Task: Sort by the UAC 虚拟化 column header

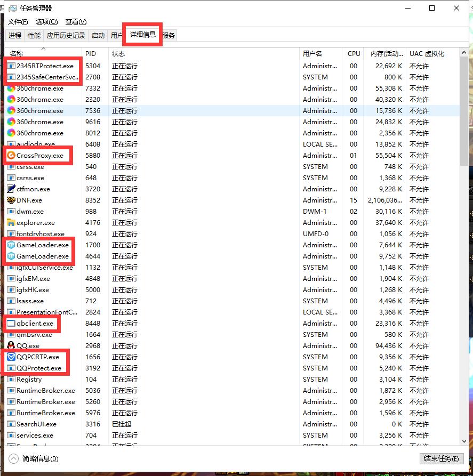Action: pyautogui.click(x=432, y=54)
